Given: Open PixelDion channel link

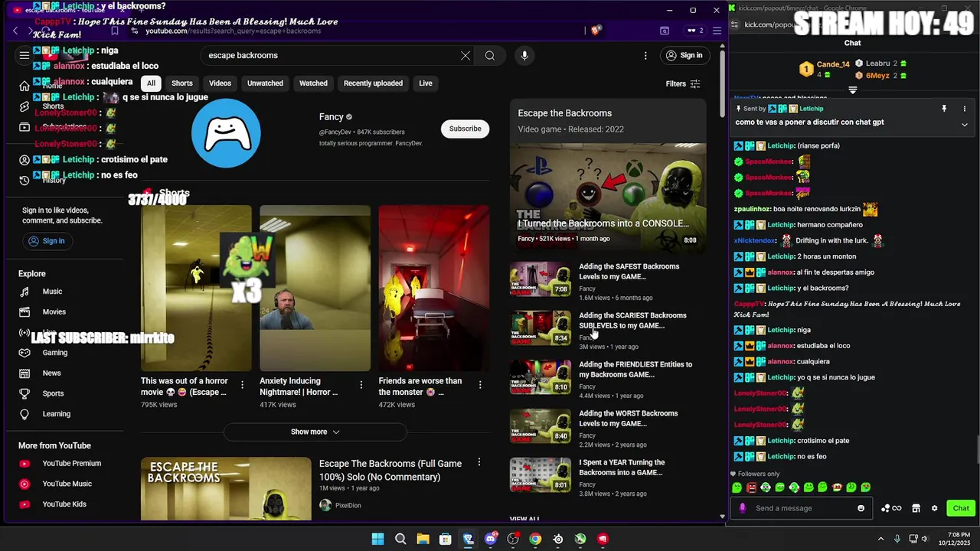Looking at the screenshot, I should point(348,505).
